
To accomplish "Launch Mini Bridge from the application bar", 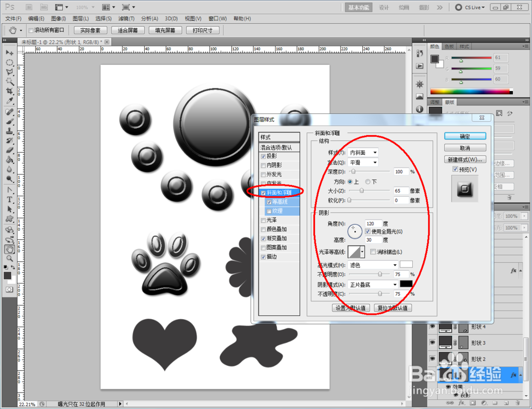I will point(44,7).
